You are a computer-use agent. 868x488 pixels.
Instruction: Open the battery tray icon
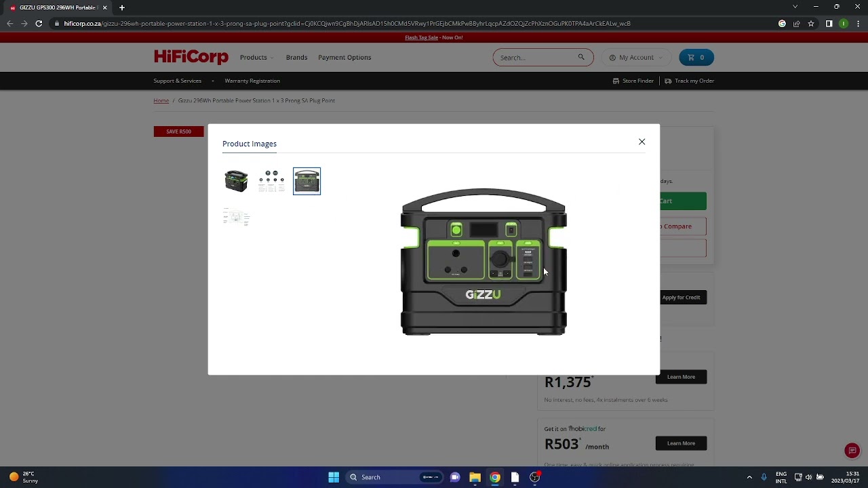point(820,477)
